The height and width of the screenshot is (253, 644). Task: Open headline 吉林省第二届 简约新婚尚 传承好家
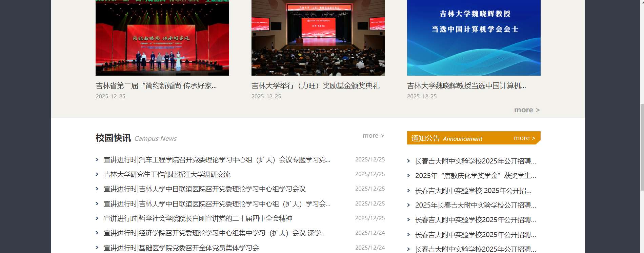coord(156,86)
